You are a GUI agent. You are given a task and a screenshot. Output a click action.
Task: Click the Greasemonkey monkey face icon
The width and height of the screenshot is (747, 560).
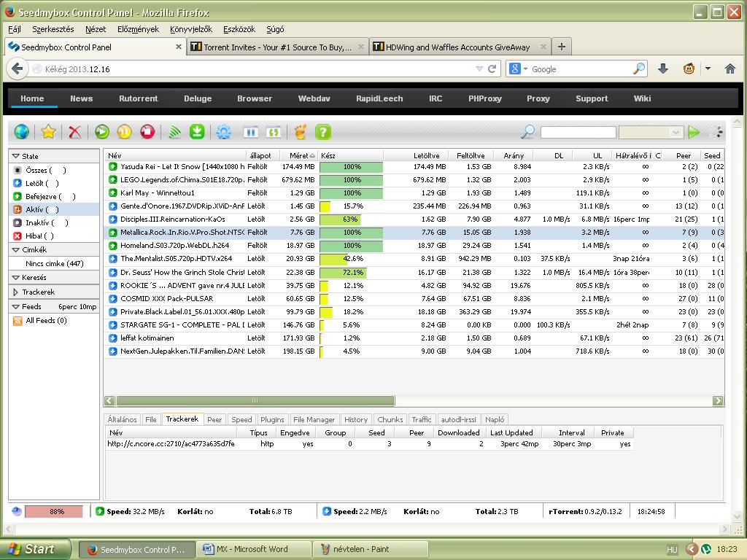click(689, 69)
